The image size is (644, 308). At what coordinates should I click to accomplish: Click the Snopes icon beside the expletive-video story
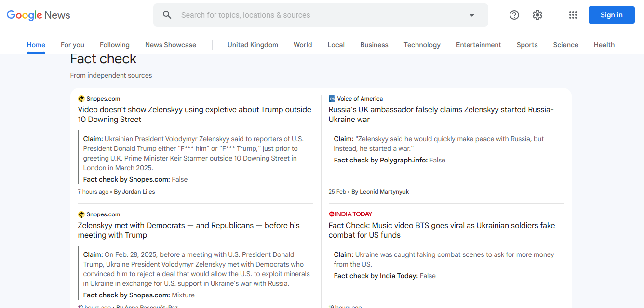[81, 99]
